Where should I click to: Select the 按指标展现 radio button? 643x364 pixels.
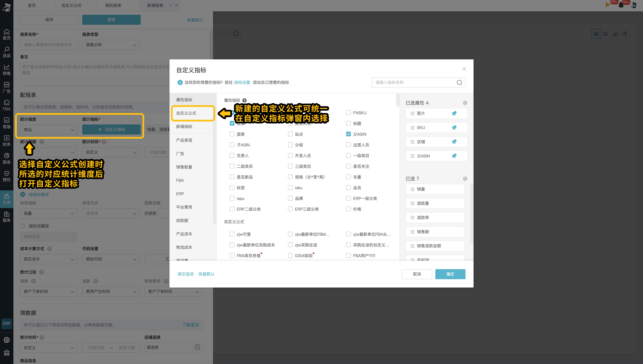click(x=22, y=195)
